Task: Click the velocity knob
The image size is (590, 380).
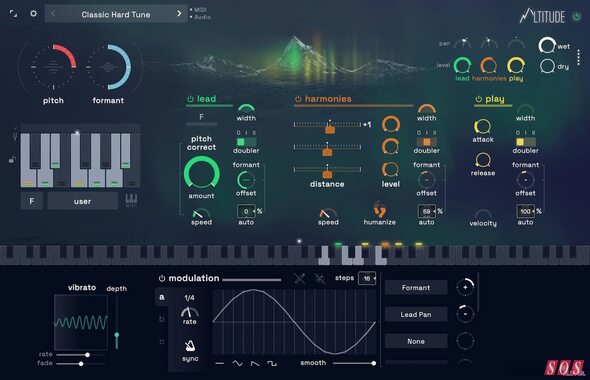Action: click(483, 214)
